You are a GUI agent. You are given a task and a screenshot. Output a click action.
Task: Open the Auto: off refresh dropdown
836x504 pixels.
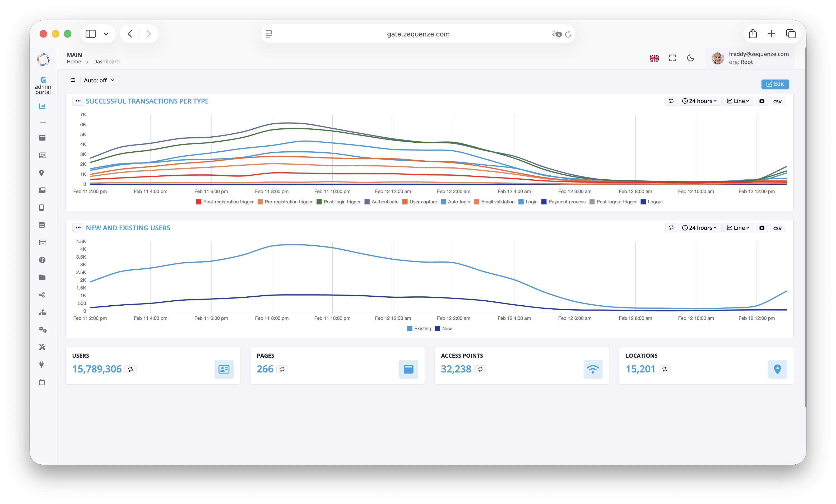99,80
